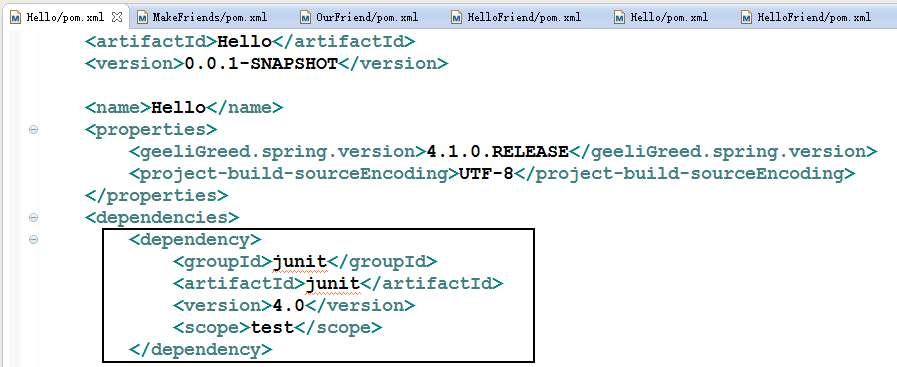This screenshot has height=367, width=897.
Task: Collapse the dependencies element fold marker
Action: point(33,218)
